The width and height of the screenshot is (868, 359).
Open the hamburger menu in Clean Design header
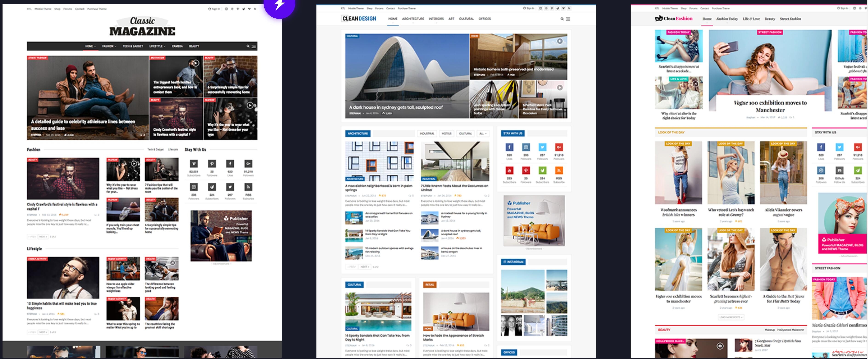[x=568, y=19]
